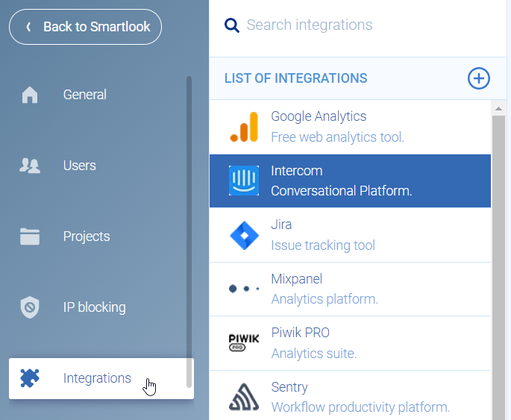Viewport: 511px width, 420px height.
Task: Click the Back to Smartlook button
Action: click(85, 27)
